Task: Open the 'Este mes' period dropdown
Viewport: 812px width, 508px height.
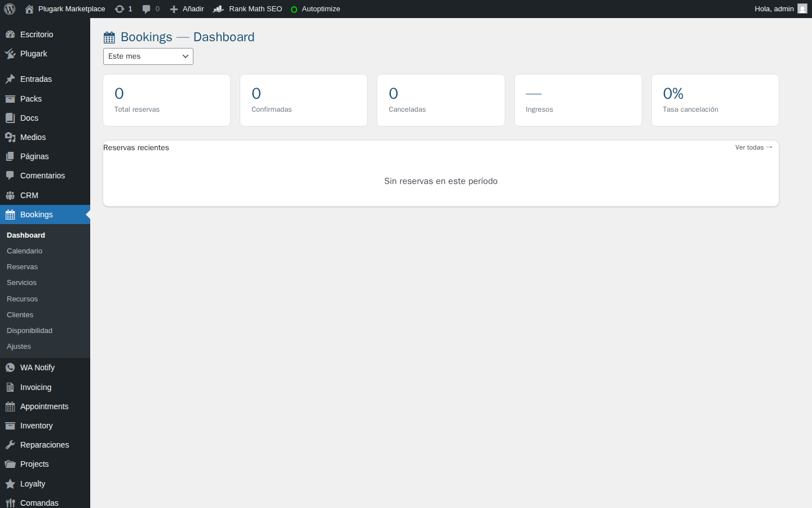Action: (x=148, y=56)
